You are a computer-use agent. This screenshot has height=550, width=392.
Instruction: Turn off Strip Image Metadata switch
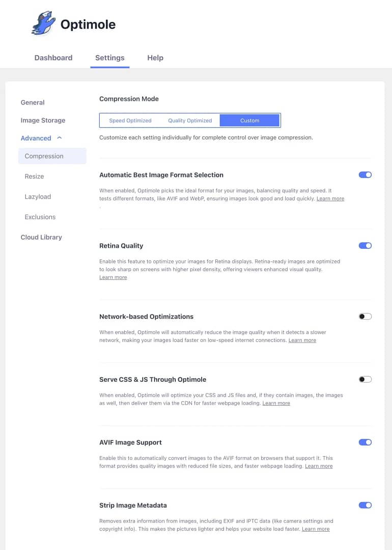click(365, 505)
